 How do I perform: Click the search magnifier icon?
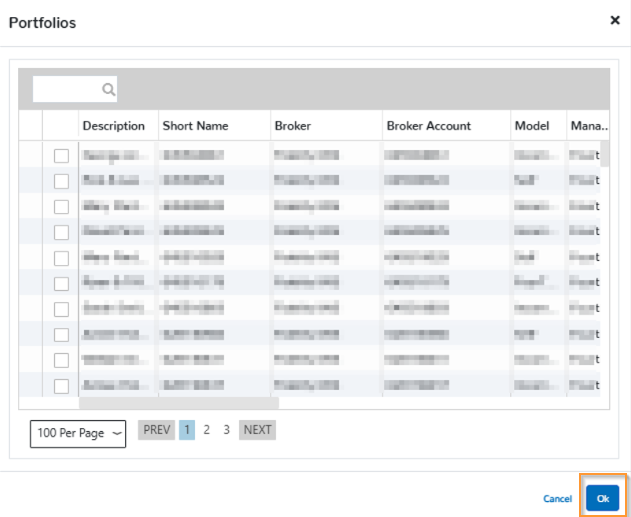click(108, 89)
